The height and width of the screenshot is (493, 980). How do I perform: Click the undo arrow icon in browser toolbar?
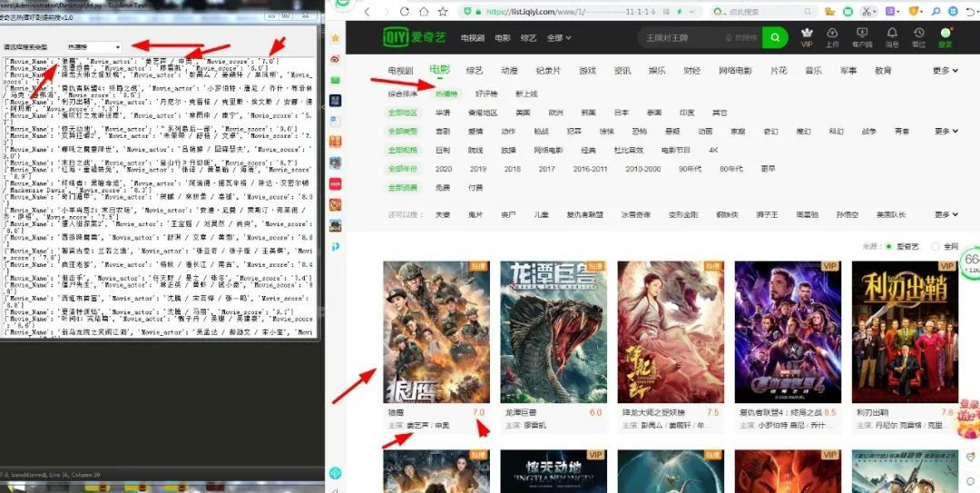(971, 11)
